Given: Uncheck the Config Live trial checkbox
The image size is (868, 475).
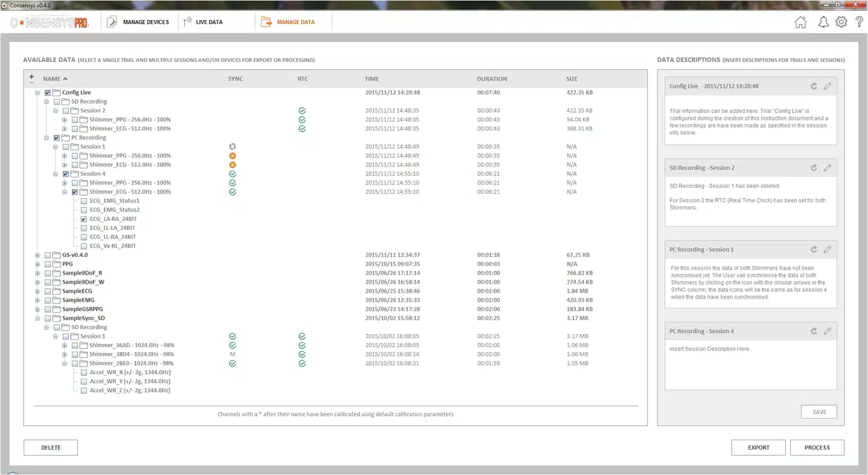Looking at the screenshot, I should tap(48, 93).
